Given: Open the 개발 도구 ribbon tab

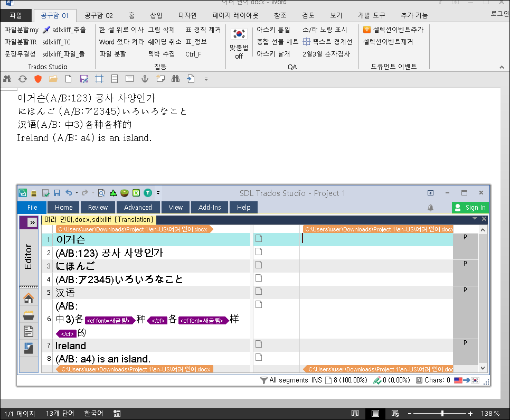Looking at the screenshot, I should [372, 15].
